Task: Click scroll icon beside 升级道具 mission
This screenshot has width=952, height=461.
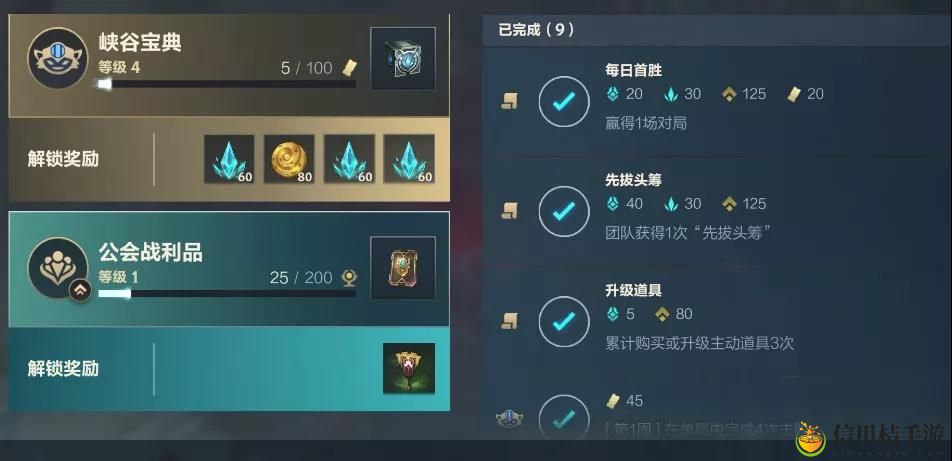Action: point(509,321)
